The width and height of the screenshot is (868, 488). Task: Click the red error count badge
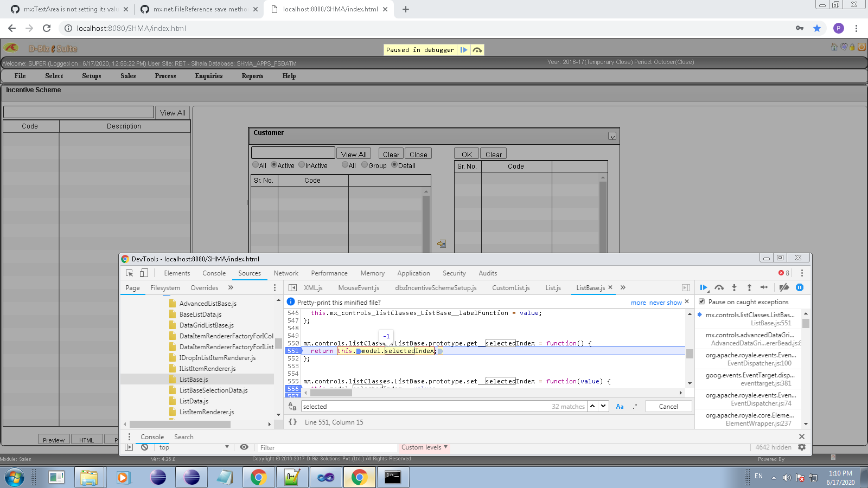coord(784,273)
